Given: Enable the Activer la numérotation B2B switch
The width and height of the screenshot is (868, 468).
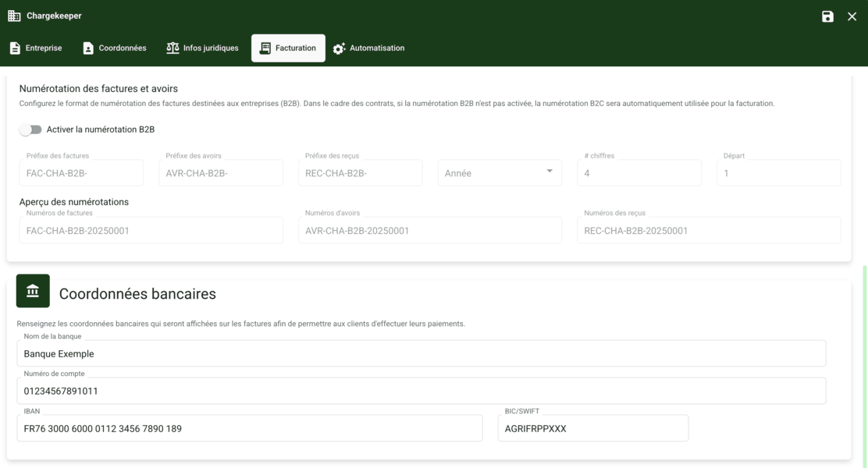Looking at the screenshot, I should 29,129.
